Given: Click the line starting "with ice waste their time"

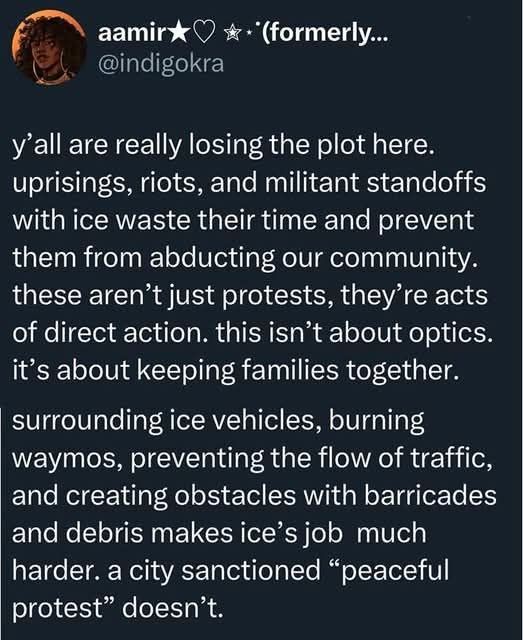Looking at the screenshot, I should click(243, 222).
